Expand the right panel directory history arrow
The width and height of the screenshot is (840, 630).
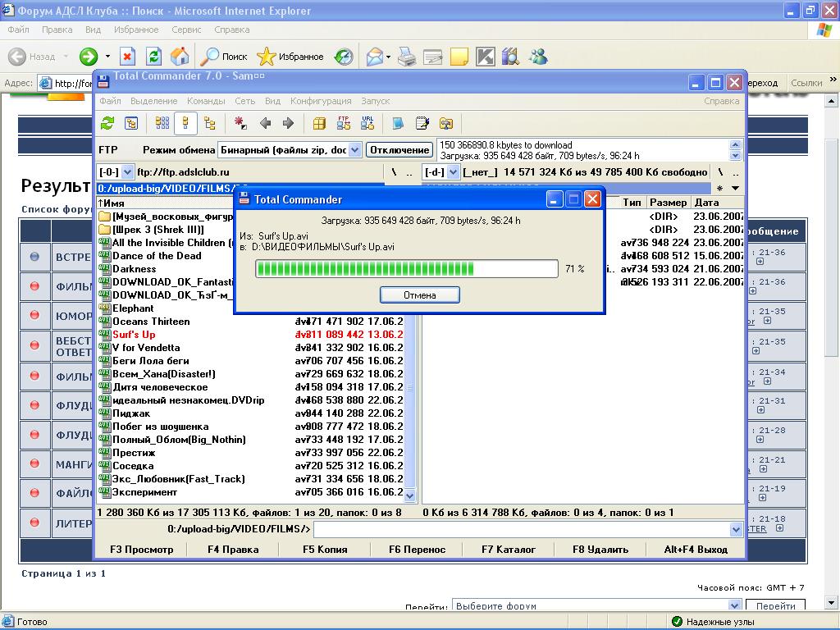(x=736, y=188)
